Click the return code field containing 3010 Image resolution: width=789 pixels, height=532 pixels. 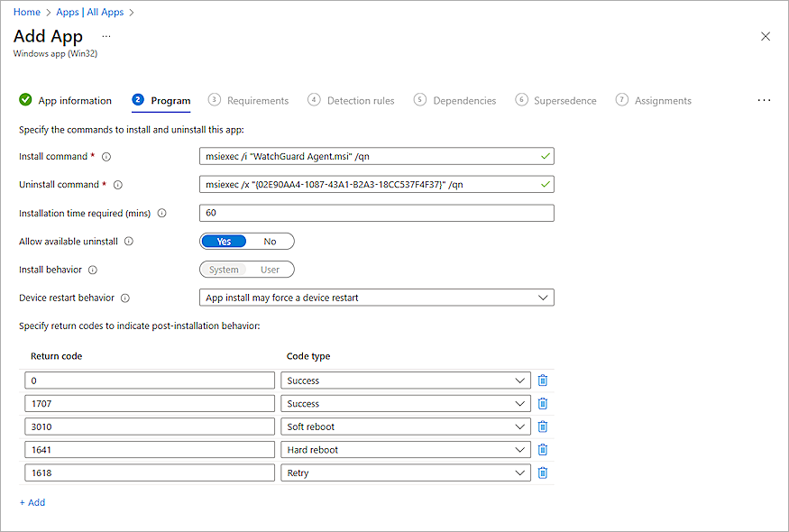point(150,427)
